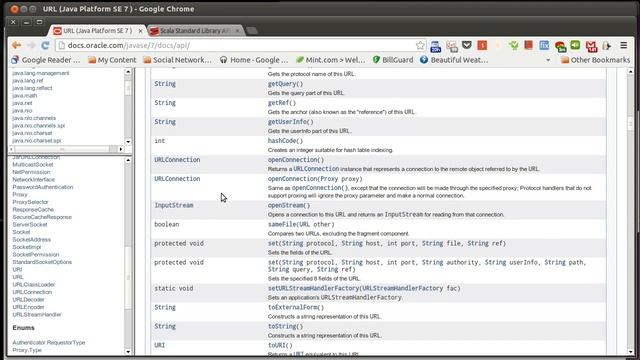This screenshot has width=640, height=360.
Task: Click the address bar showing docs.oracle.com
Action: [241, 45]
